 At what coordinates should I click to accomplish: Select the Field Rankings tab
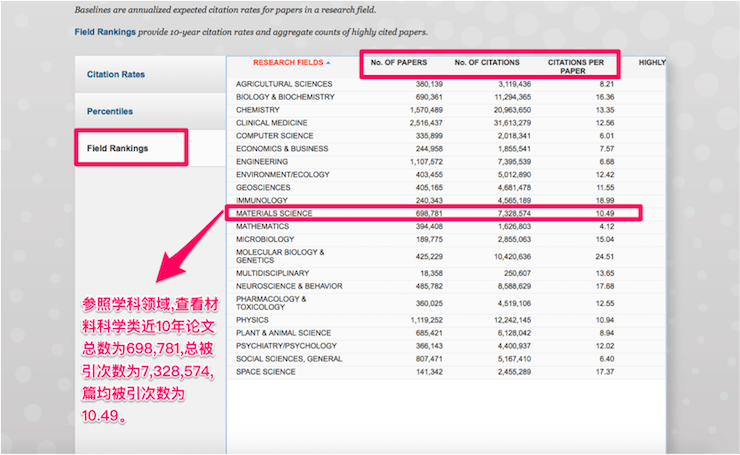click(118, 148)
